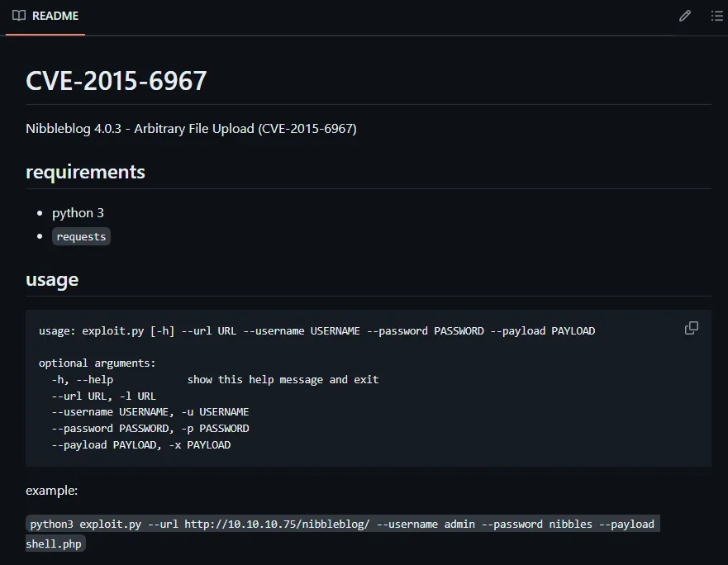Click the python 3 list item
Viewport: 728px width, 565px height.
[78, 213]
